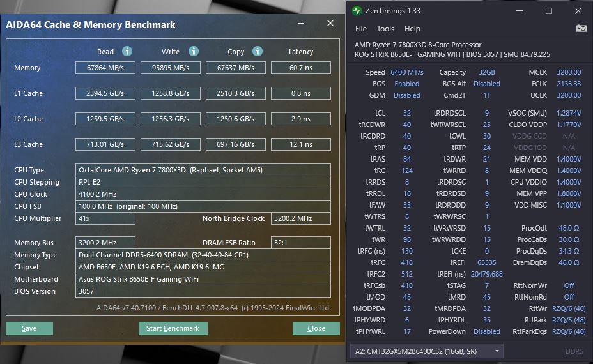Click the CPU Clock field 4100.2 MHz
593x364 pixels.
[x=203, y=194]
